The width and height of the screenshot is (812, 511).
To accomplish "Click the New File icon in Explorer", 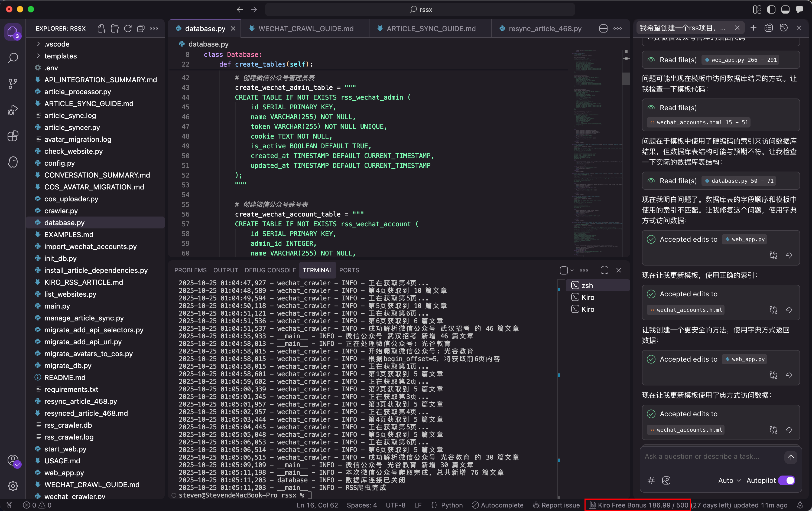I will (x=102, y=29).
